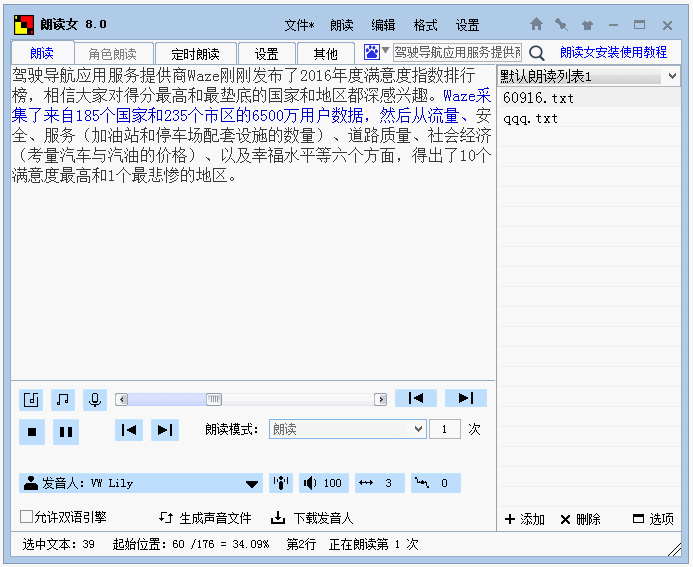693x567 pixels.
Task: Pause the reading with the pause button
Action: tap(65, 432)
